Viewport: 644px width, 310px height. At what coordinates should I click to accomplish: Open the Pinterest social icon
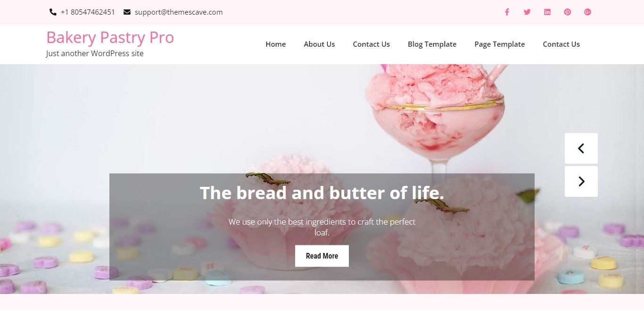point(568,12)
